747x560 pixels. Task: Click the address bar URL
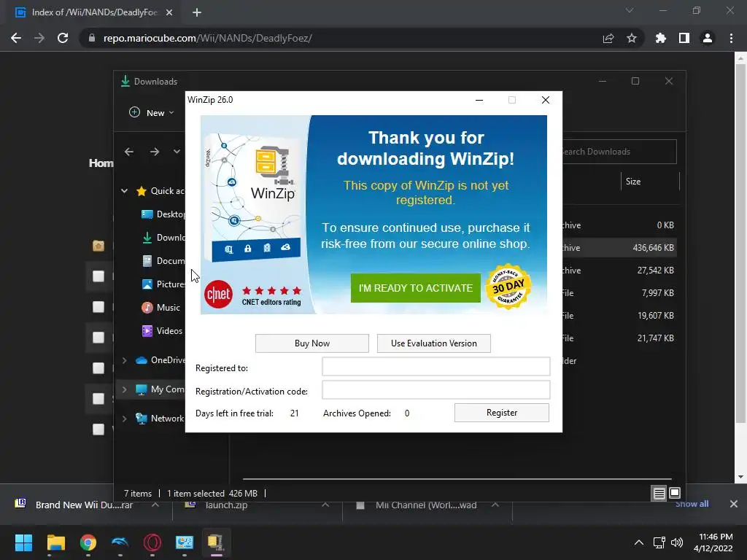click(x=208, y=38)
